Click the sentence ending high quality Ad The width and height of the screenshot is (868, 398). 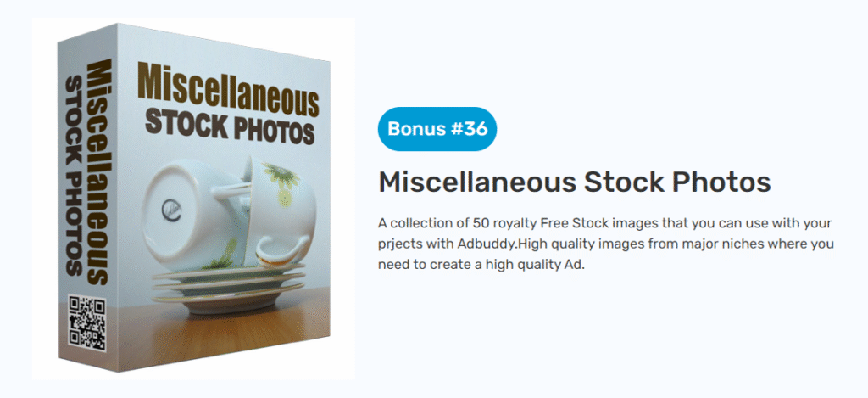pyautogui.click(x=481, y=265)
